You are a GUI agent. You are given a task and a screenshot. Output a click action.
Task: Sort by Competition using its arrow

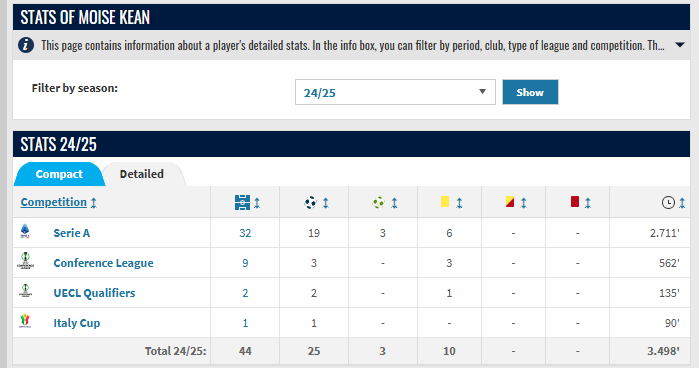[x=94, y=203]
